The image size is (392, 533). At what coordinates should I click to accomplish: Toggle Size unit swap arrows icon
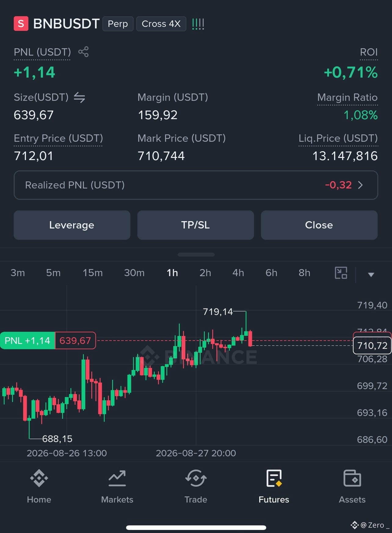[79, 97]
